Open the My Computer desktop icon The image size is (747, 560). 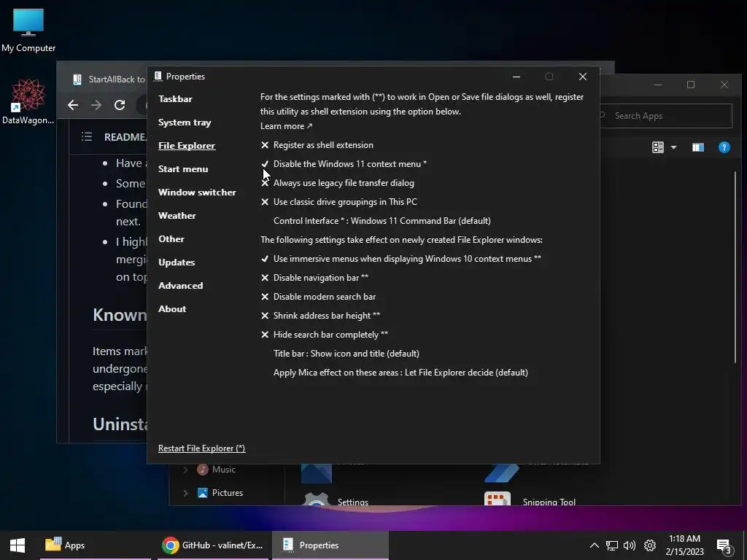pyautogui.click(x=28, y=31)
